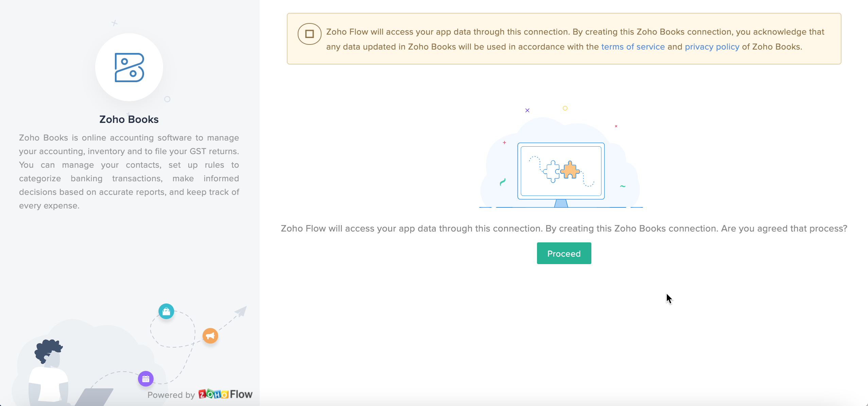Viewport: 868px width, 406px height.
Task: Click the 'Are you agreed that process?' text
Action: [784, 228]
